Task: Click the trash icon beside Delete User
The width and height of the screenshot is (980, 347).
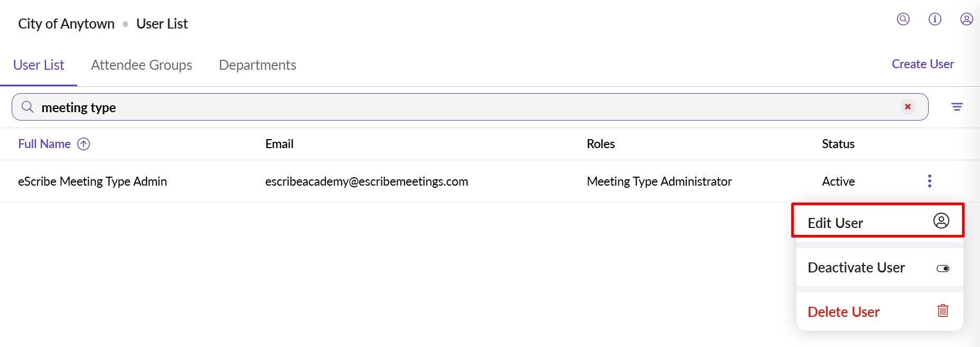Action: pyautogui.click(x=942, y=311)
